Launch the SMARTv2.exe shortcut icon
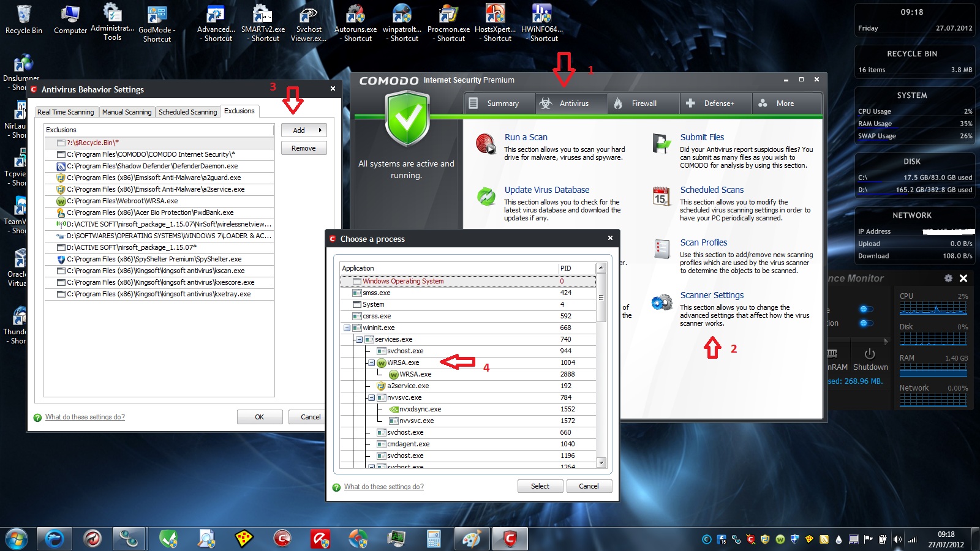The height and width of the screenshot is (551, 980). [x=263, y=23]
